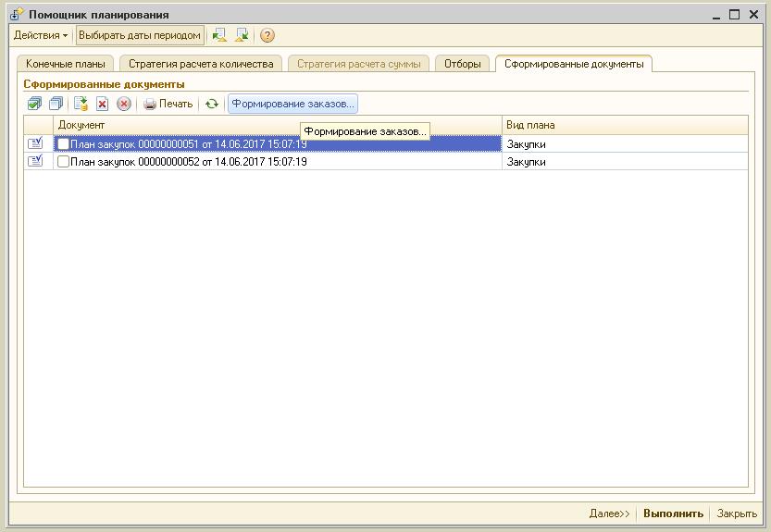Click the Документ column header
Viewport: 771px width, 532px height.
[278, 125]
